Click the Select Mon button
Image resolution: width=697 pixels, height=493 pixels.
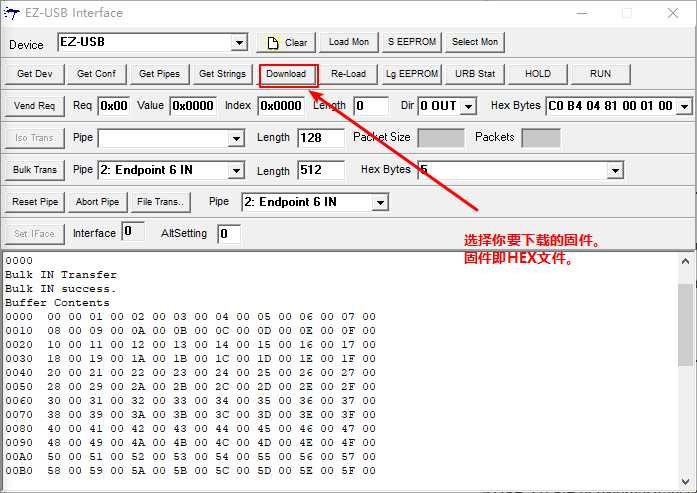(475, 42)
